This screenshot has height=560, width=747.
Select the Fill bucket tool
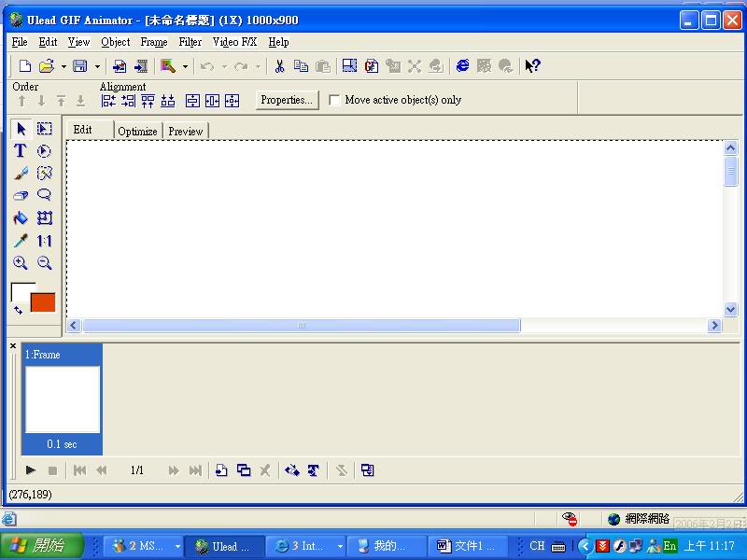pos(20,218)
